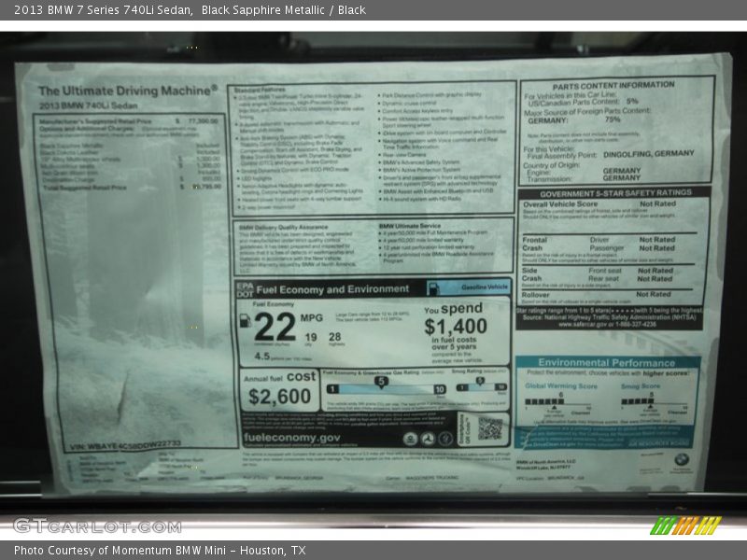The height and width of the screenshot is (560, 747).
Task: Click the BMW roundel logo on the sticker
Action: (681, 461)
